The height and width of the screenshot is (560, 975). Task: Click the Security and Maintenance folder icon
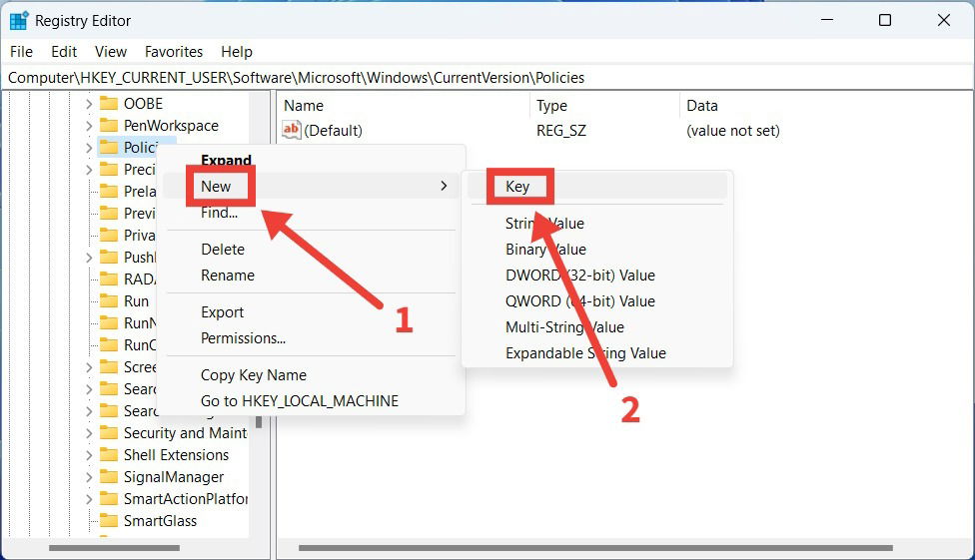[109, 432]
